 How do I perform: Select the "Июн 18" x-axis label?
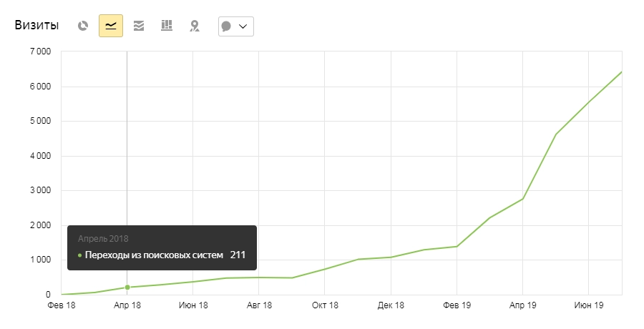click(193, 305)
